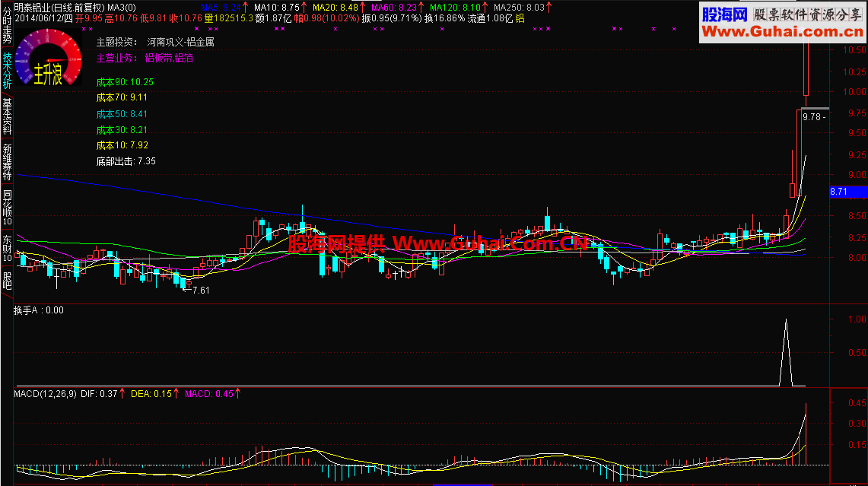Click the 铝板带,铝箔 business text
The height and width of the screenshot is (486, 868).
point(169,58)
